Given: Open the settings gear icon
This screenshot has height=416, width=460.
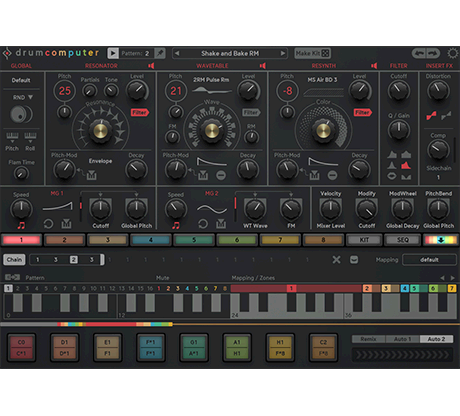Looking at the screenshot, I should coord(452,53).
